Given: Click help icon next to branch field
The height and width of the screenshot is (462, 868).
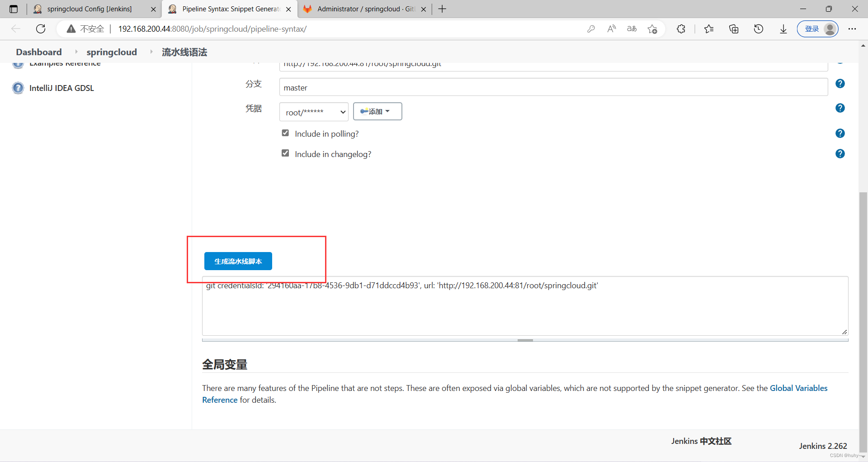Looking at the screenshot, I should 840,84.
